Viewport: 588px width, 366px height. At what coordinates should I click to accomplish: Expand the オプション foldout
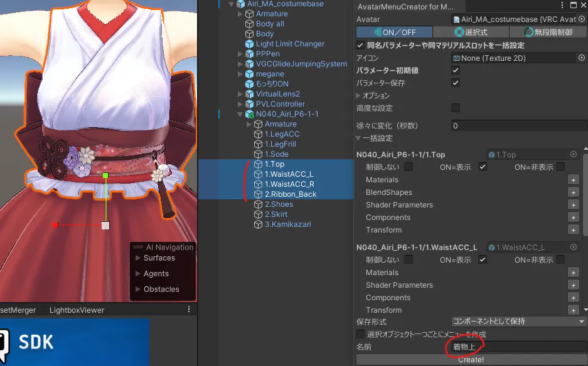[359, 95]
